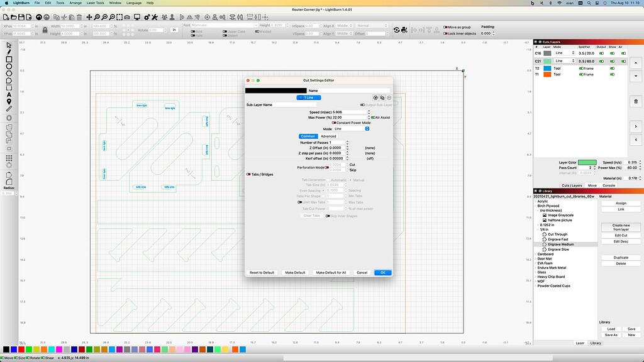The height and width of the screenshot is (362, 644).
Task: Click Assign button in Library panel
Action: pos(621,203)
